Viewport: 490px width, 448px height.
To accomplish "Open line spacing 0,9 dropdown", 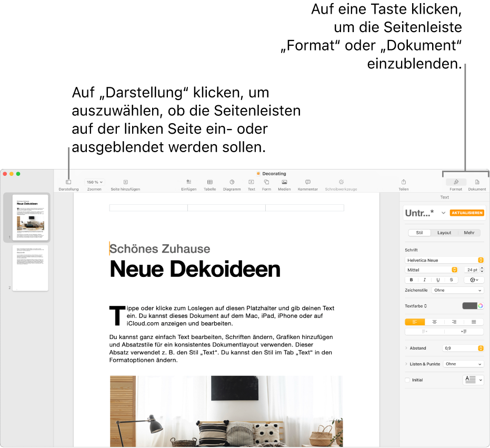I will click(463, 348).
